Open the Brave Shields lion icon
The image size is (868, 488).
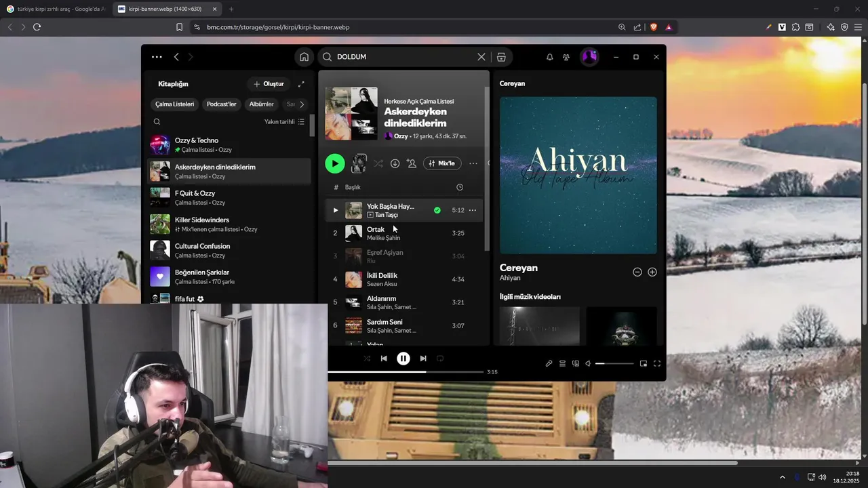click(654, 27)
